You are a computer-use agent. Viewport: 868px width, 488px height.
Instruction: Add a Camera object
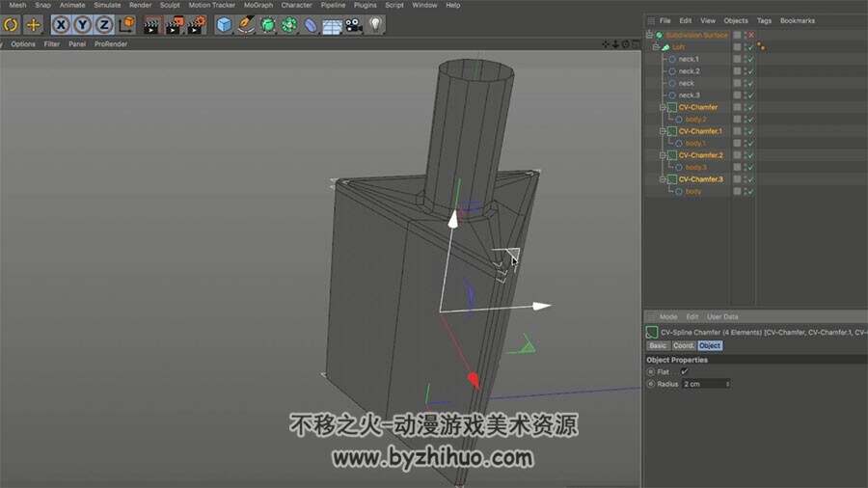[353, 25]
